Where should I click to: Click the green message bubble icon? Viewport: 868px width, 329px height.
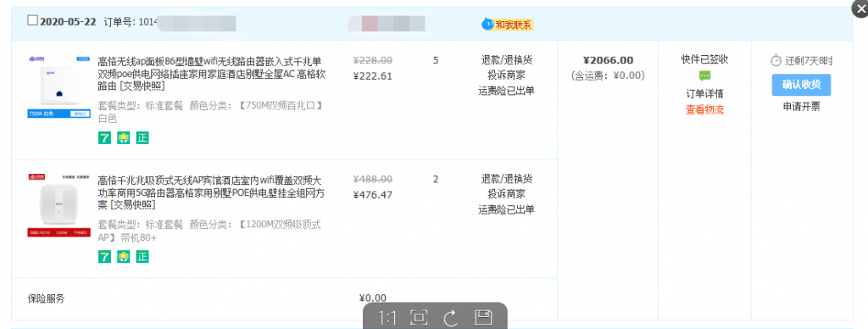(704, 75)
